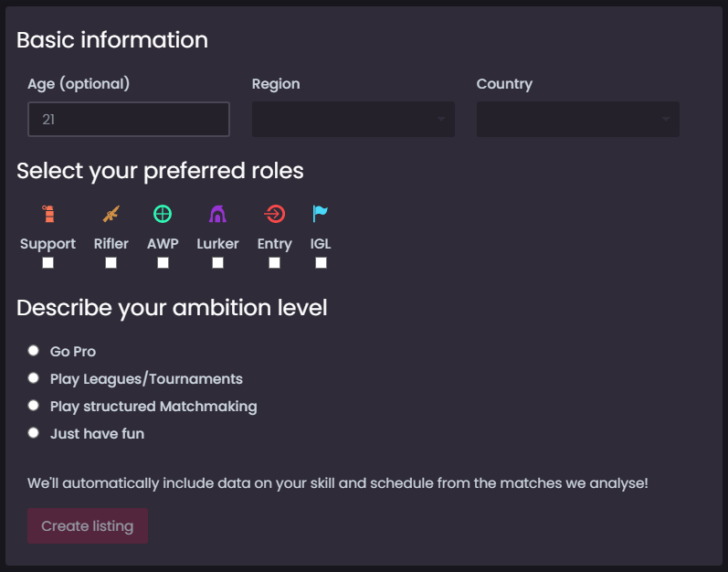Click the purple Lurker role icon
This screenshot has height=572, width=728.
217,214
